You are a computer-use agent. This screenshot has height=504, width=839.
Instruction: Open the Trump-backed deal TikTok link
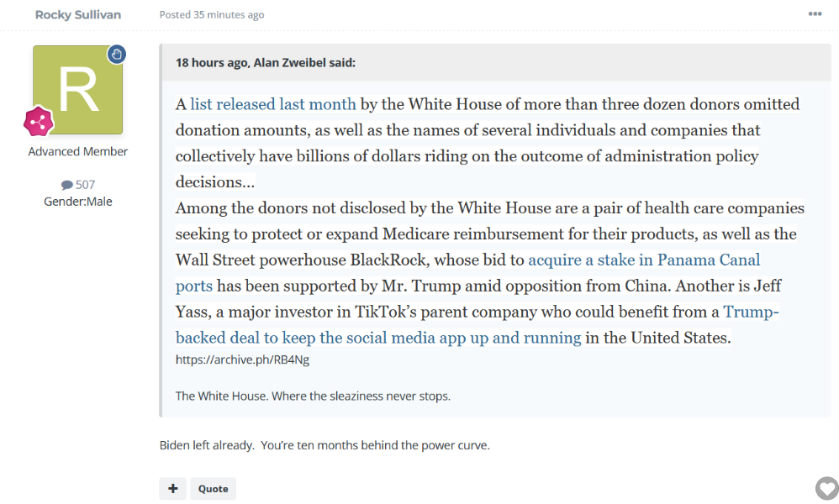point(378,338)
